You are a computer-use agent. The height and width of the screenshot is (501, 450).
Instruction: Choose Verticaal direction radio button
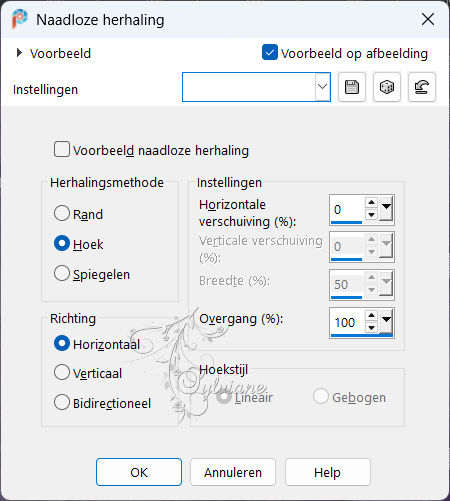tap(62, 372)
